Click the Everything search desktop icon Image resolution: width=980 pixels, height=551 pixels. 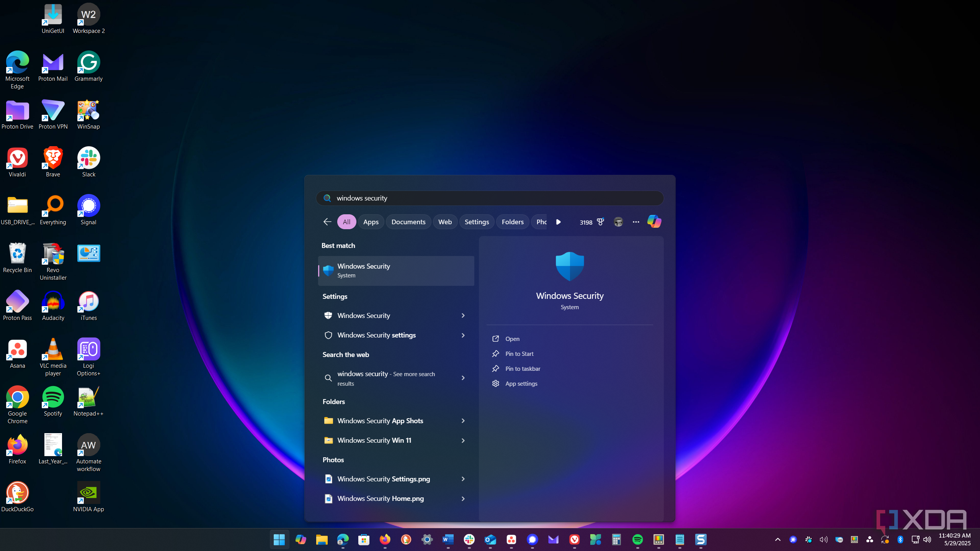click(x=53, y=210)
